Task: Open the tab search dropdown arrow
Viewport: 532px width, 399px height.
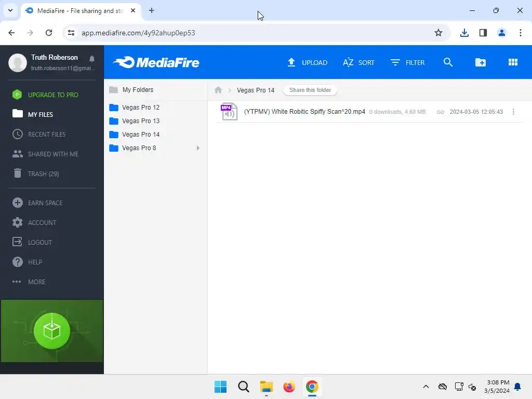Action: click(x=10, y=10)
